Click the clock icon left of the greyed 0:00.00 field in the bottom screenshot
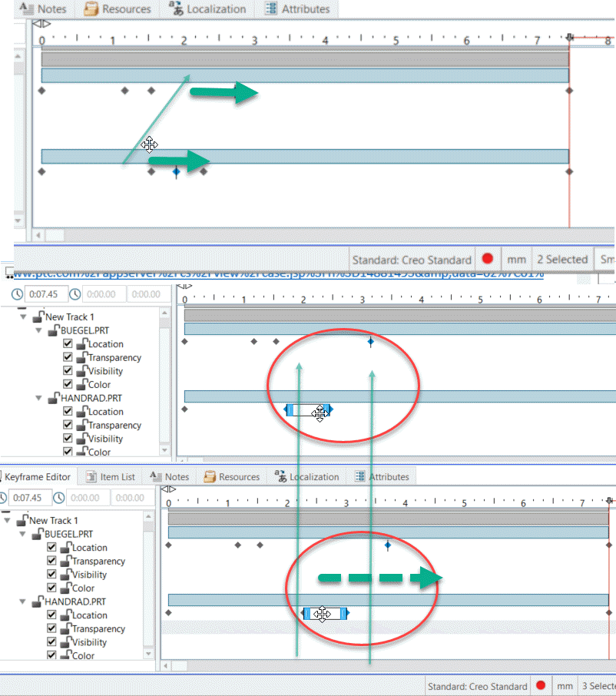Screen dimensions: 616x696 pos(59,498)
